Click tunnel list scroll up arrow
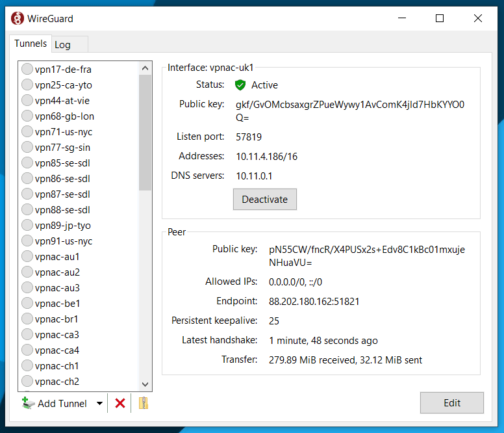The width and height of the screenshot is (504, 433). coord(145,68)
